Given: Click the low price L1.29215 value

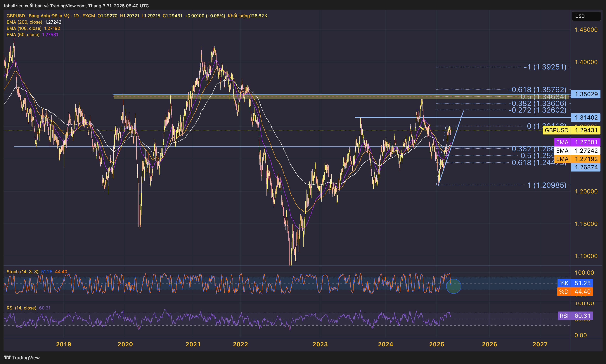Looking at the screenshot, I should point(151,16).
